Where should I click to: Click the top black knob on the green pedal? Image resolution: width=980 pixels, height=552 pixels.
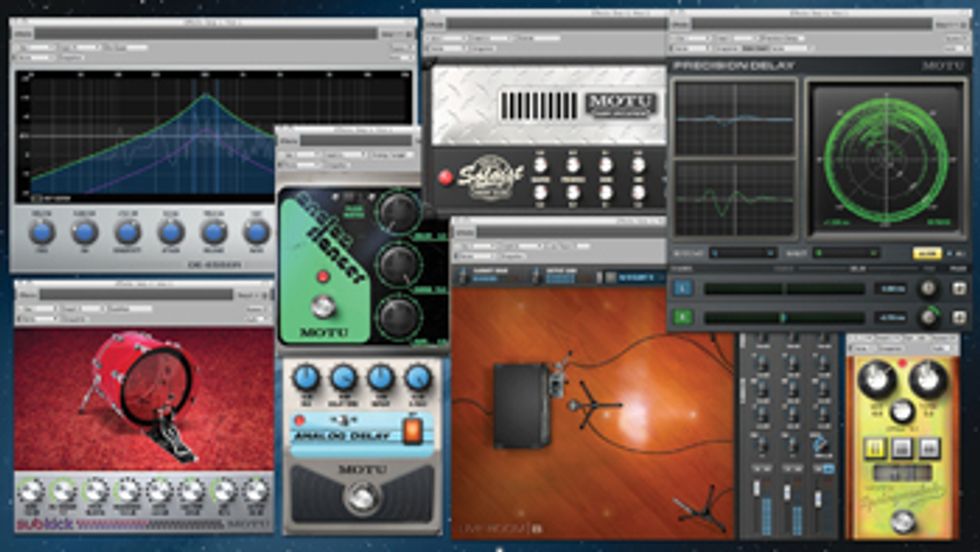tap(398, 212)
